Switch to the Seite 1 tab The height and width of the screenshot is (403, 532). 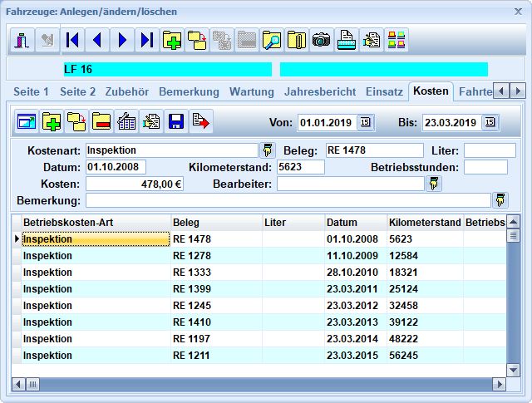click(31, 91)
